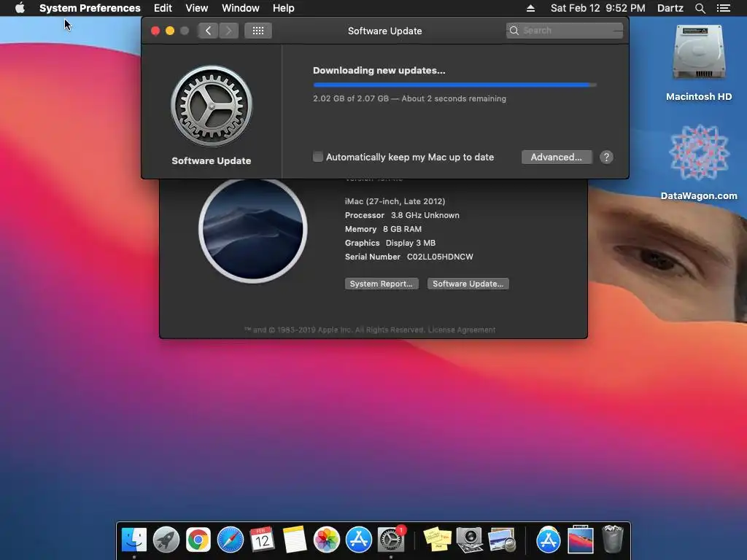Viewport: 747px width, 560px height.
Task: Open Google Chrome from the Dock
Action: pyautogui.click(x=198, y=540)
